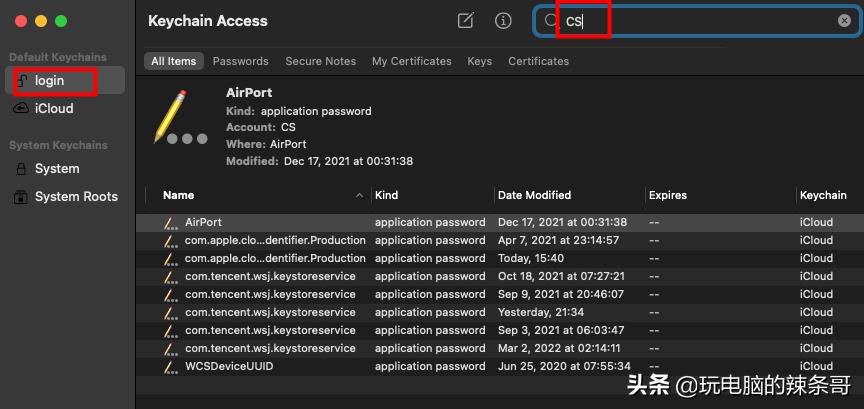The image size is (864, 409).
Task: Select the login keychain
Action: [x=50, y=80]
